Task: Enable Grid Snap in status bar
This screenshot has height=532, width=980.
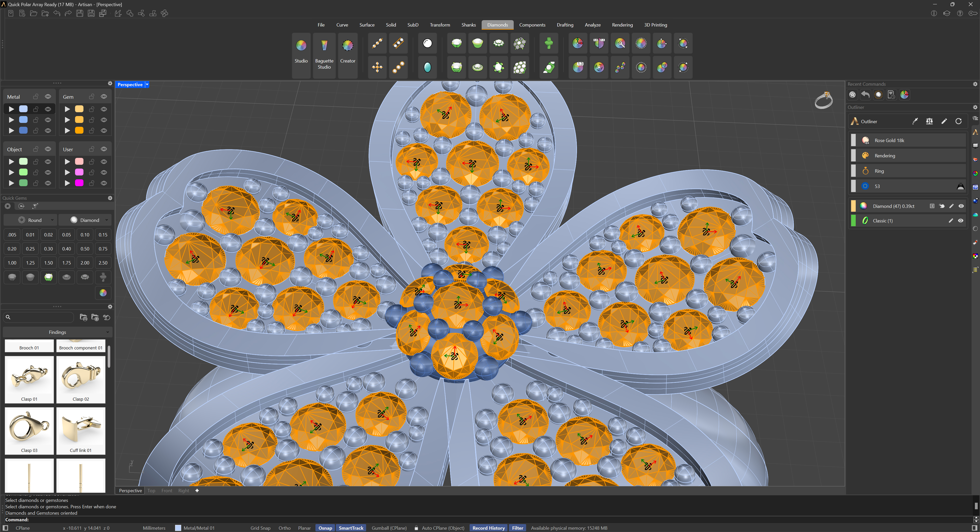Action: tap(260, 528)
